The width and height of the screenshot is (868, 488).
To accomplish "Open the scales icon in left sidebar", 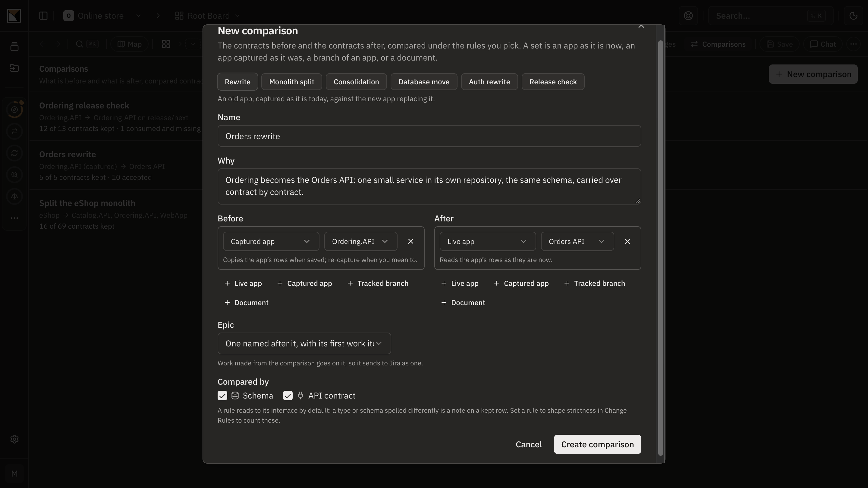I will click(14, 196).
